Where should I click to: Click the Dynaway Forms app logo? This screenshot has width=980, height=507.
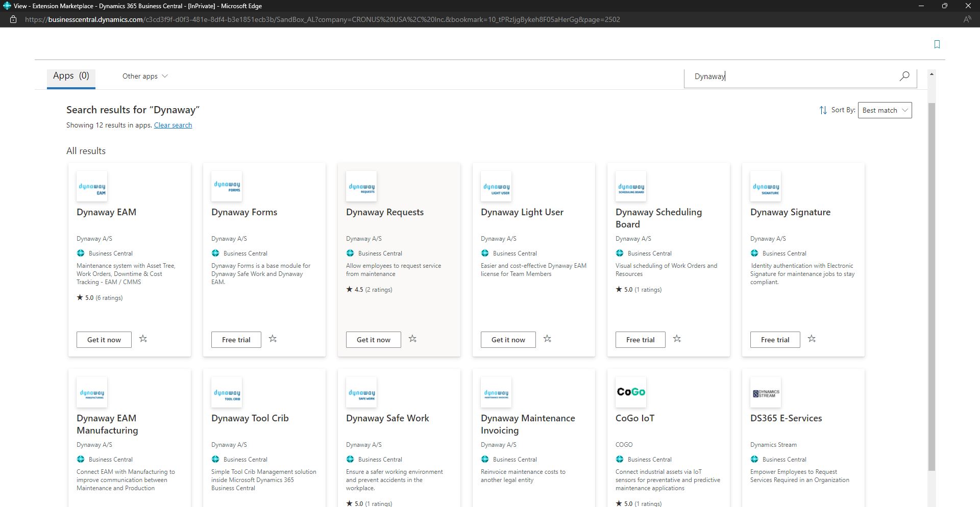pyautogui.click(x=226, y=186)
